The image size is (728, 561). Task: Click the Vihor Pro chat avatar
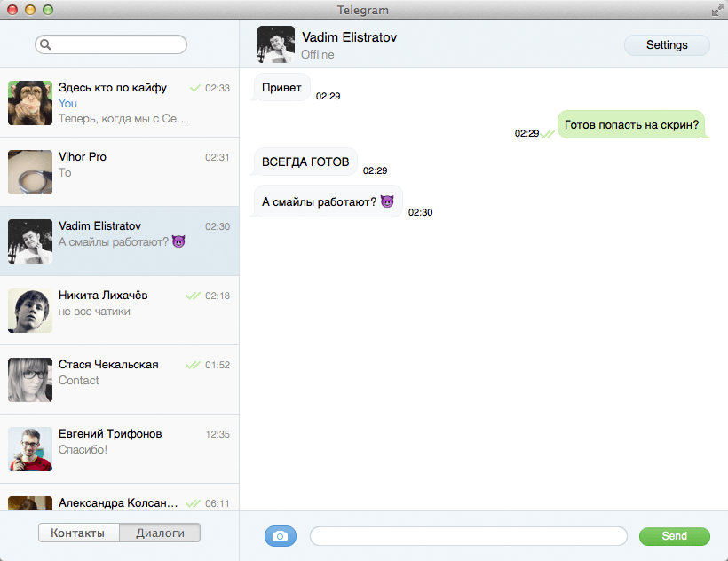click(30, 172)
